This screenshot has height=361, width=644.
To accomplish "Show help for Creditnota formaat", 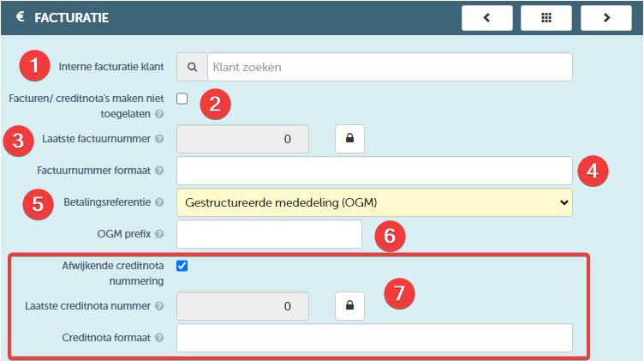I will [159, 338].
